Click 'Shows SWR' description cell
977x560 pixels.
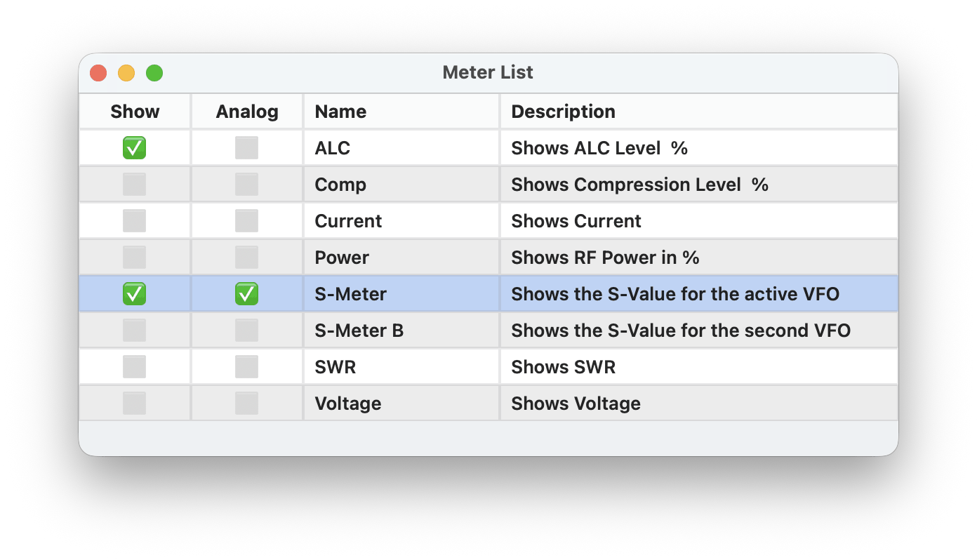point(699,367)
